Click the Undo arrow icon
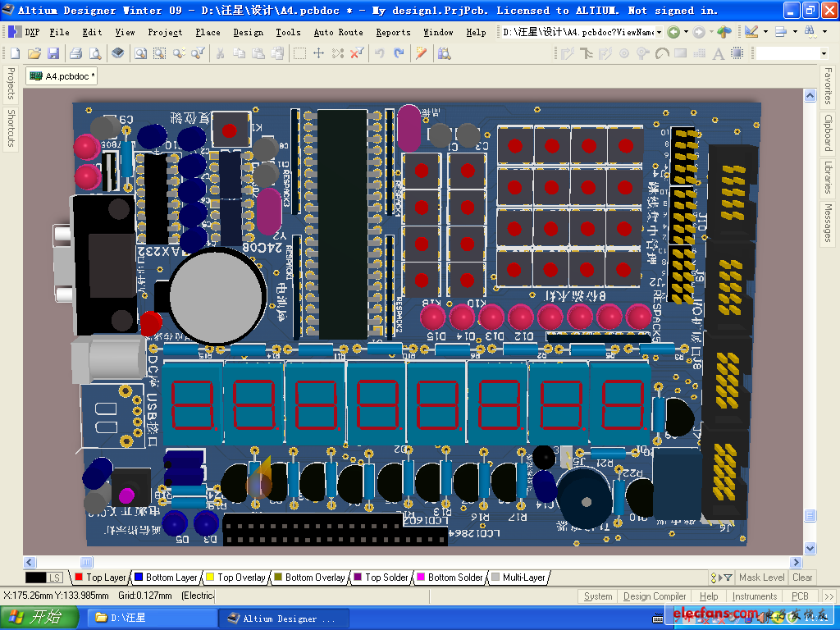 click(x=380, y=53)
